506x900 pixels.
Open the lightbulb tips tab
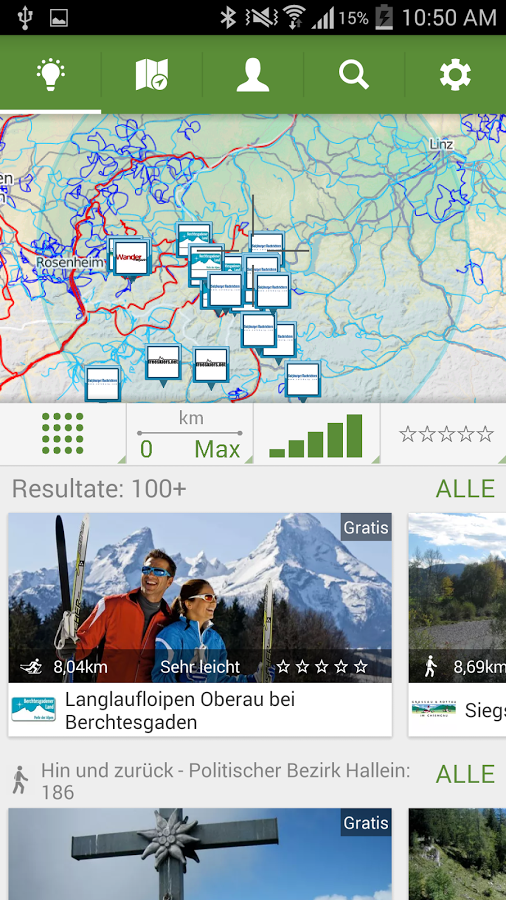(x=50, y=75)
